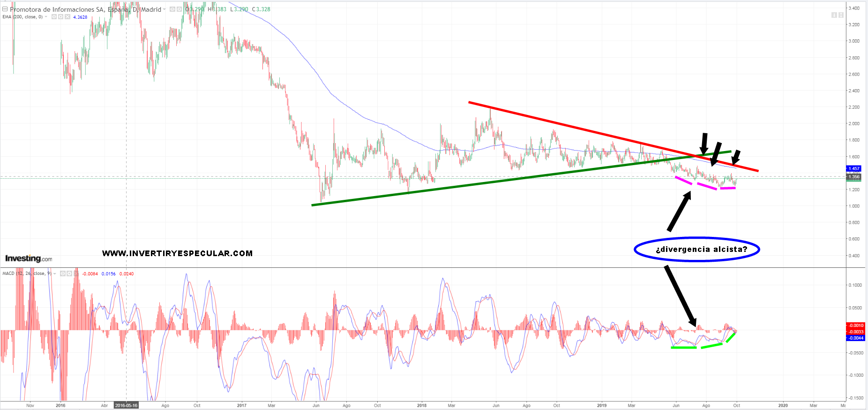Toggle MACD indicator visibility eye icon

[x=63, y=273]
